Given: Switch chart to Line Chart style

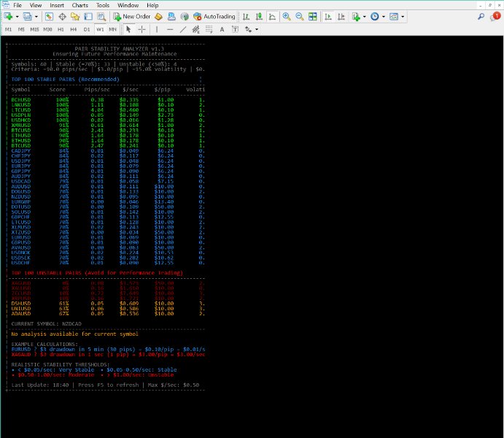Looking at the screenshot, I should pos(272,16).
